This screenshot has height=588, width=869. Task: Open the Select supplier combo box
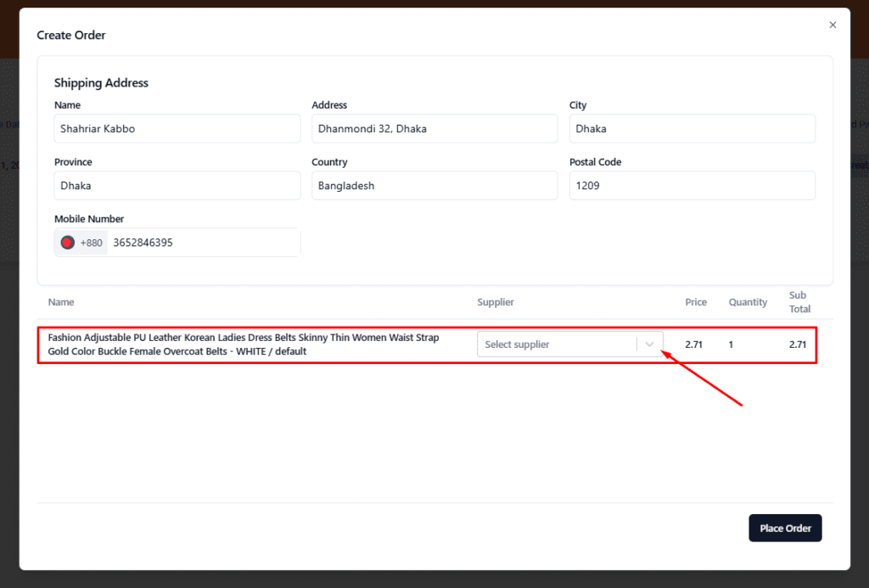557,344
